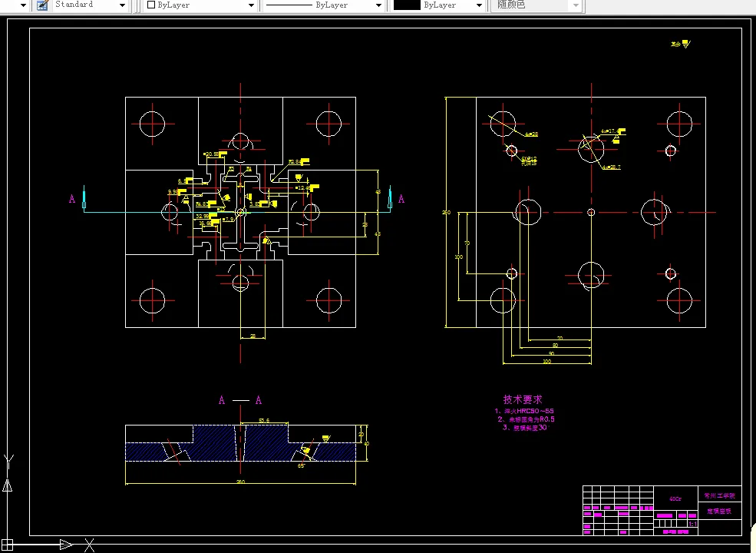Select the 28 dimension below the left plan view
Viewport: 756px width, 553px height.
[x=253, y=336]
